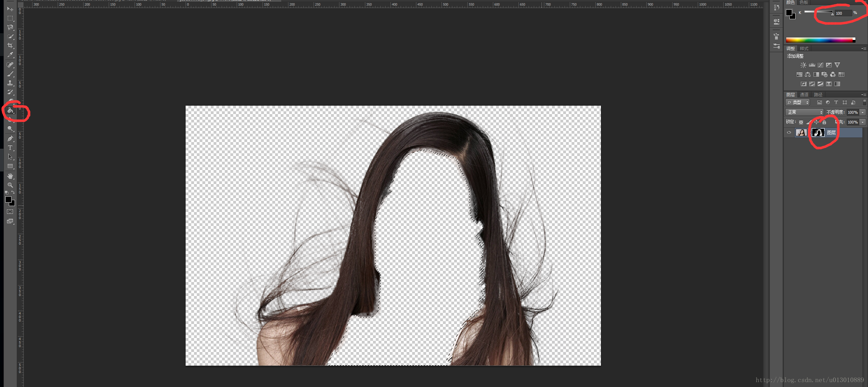
Task: Toggle Quick Mask mode
Action: [x=10, y=212]
